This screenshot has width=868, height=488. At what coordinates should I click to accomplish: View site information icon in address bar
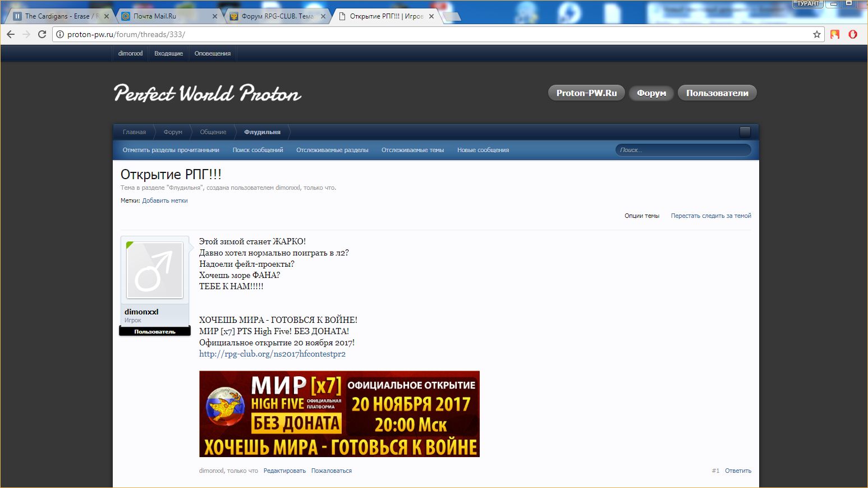pos(60,34)
